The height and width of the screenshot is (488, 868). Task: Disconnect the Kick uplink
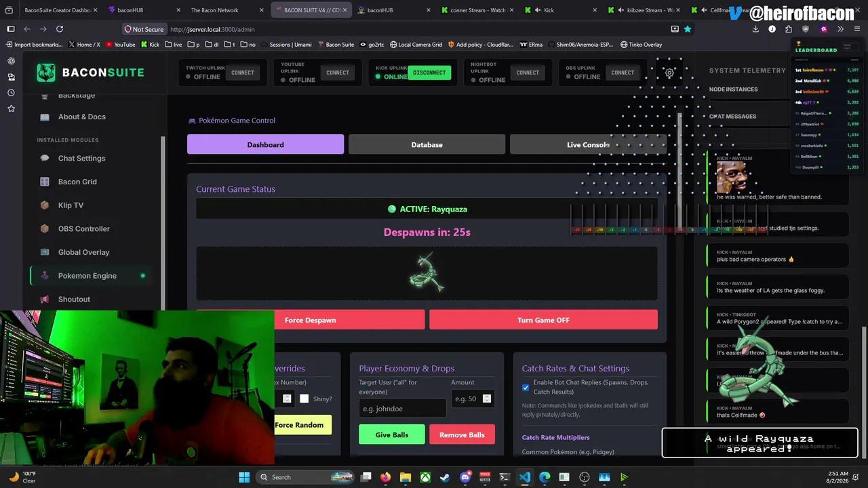[429, 73]
